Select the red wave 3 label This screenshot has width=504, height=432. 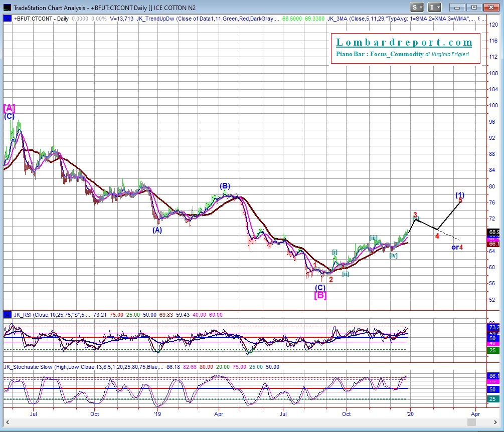[x=415, y=214]
